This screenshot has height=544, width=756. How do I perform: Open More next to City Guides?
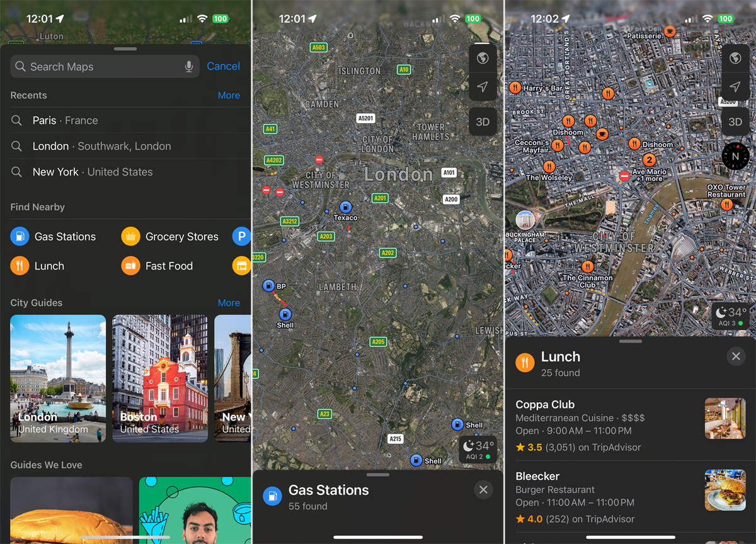pyautogui.click(x=229, y=303)
